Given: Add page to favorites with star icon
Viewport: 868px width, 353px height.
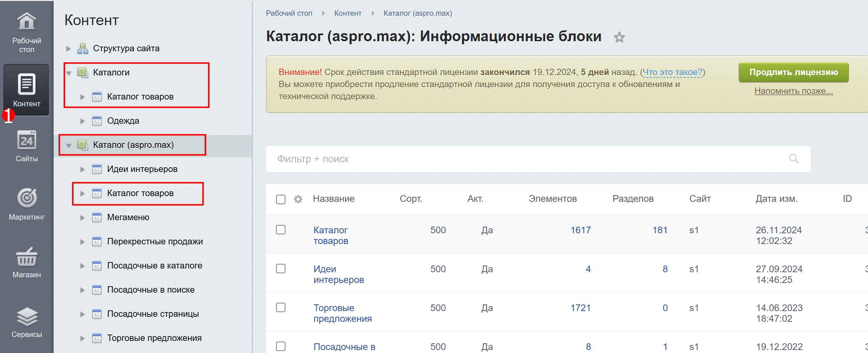Looking at the screenshot, I should click(x=619, y=37).
